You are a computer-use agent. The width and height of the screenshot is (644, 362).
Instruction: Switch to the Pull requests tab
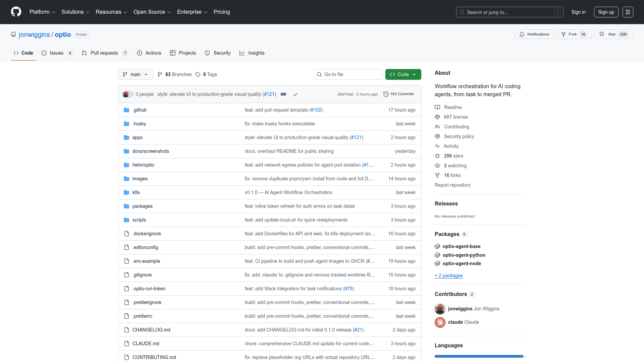pos(104,53)
